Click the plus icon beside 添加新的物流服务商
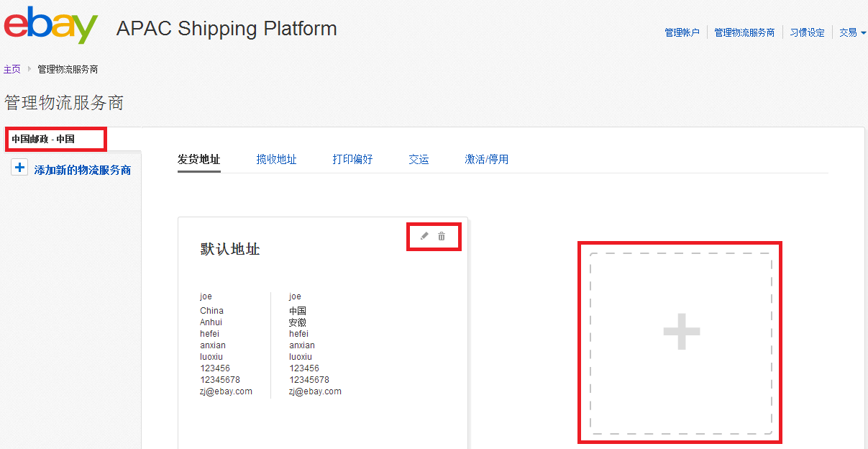Screen dimensions: 868x449 20,168
